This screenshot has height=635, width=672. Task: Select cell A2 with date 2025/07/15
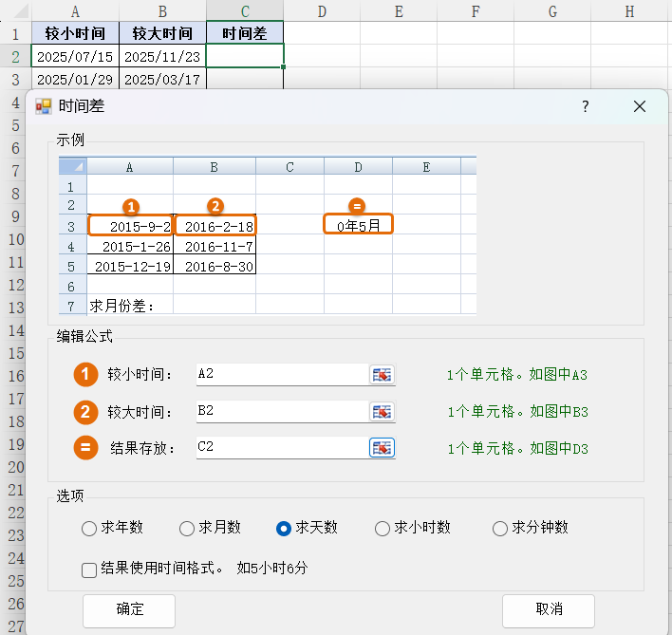pyautogui.click(x=75, y=56)
